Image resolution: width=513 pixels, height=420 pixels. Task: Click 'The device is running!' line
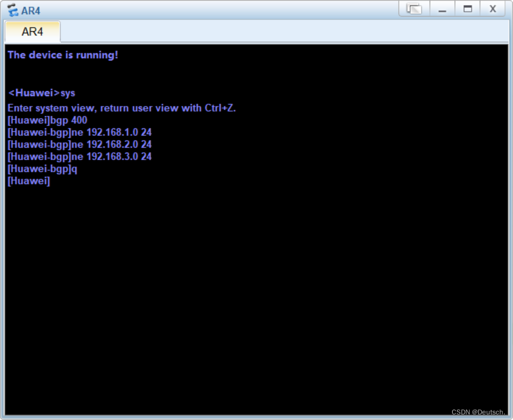coord(63,55)
